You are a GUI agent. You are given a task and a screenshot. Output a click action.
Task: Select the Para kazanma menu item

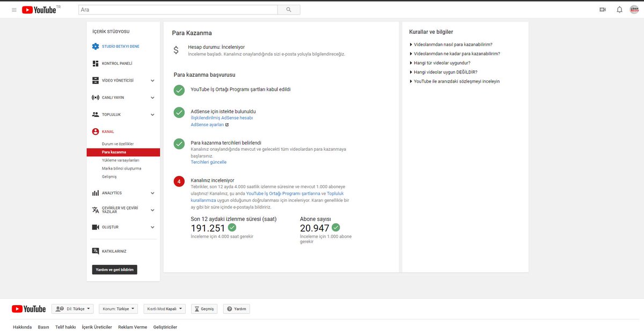(x=123, y=152)
